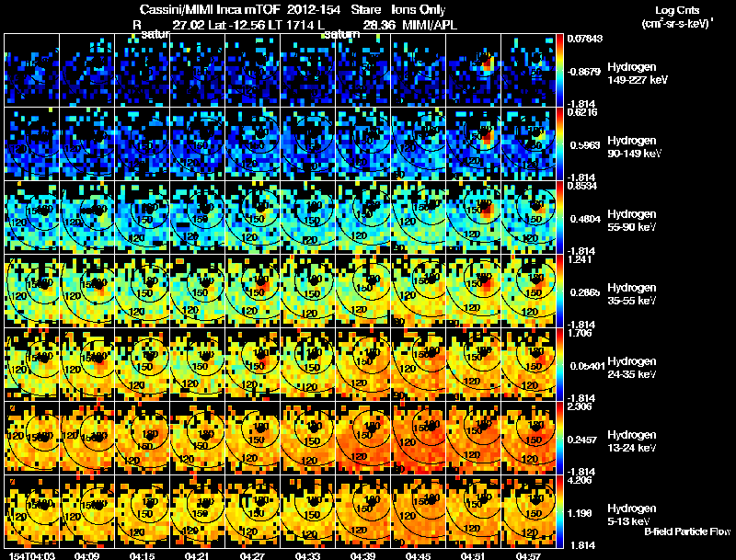736x560 pixels.
Task: Click the '1.241' scale value
Action: pyautogui.click(x=580, y=259)
